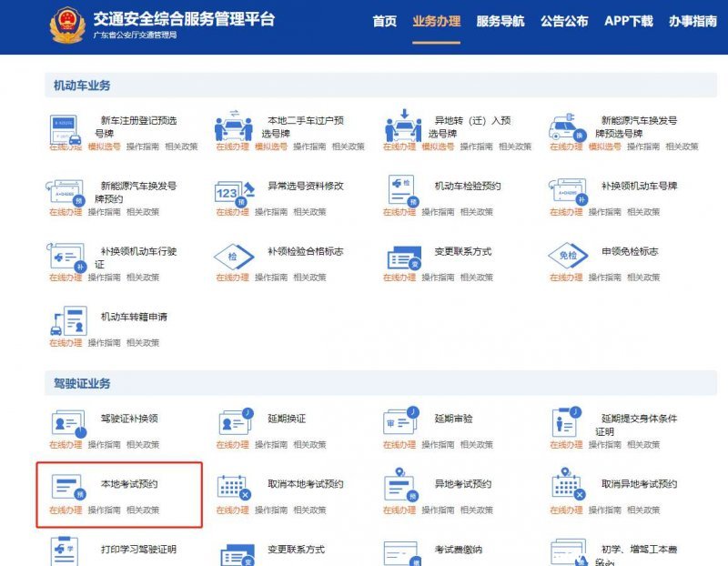Click the 取消本地考试预约 calendar icon
The height and width of the screenshot is (566, 728).
(234, 489)
